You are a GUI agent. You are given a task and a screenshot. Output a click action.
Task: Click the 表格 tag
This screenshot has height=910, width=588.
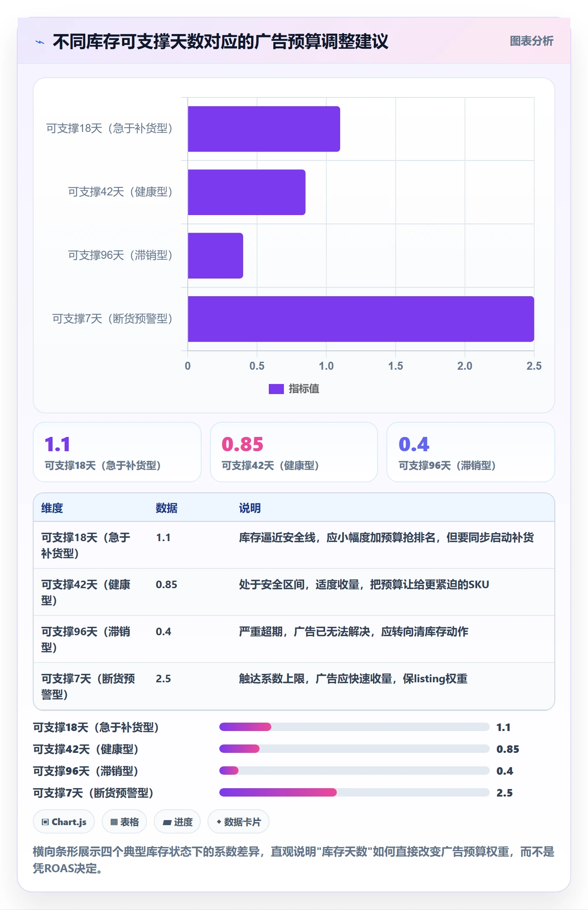pyautogui.click(x=124, y=822)
